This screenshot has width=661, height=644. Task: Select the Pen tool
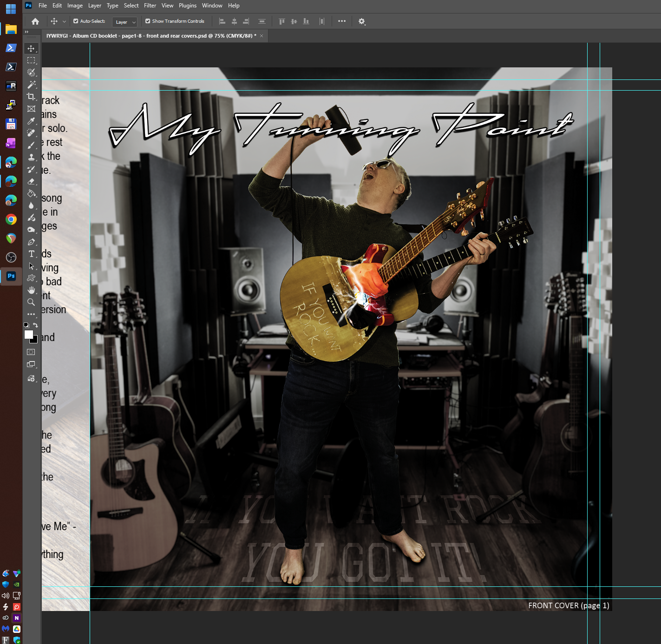[x=31, y=242]
